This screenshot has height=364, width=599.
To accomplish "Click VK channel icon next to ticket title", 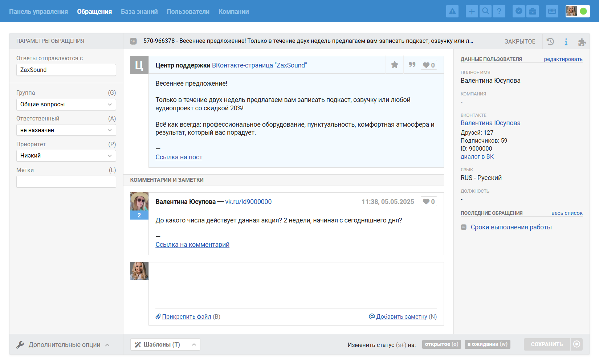I will point(133,41).
